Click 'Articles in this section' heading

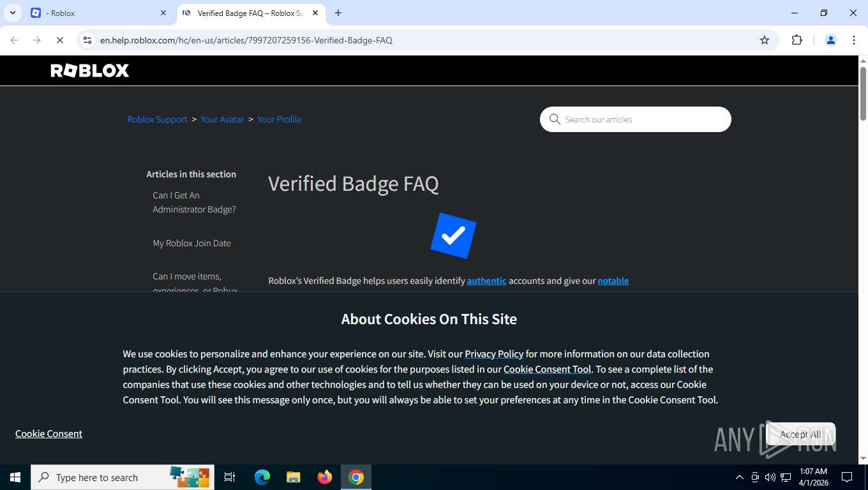coord(191,174)
